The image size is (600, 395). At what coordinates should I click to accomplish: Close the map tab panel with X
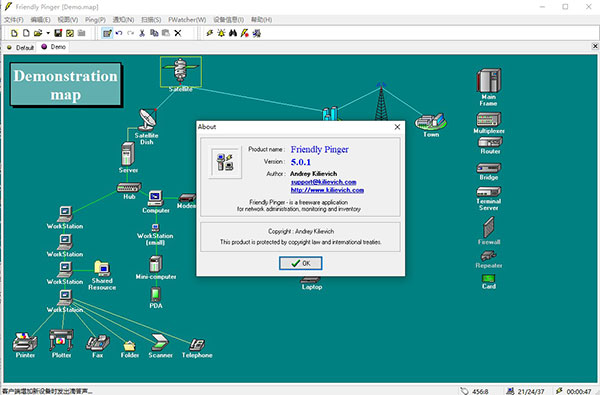pyautogui.click(x=595, y=46)
